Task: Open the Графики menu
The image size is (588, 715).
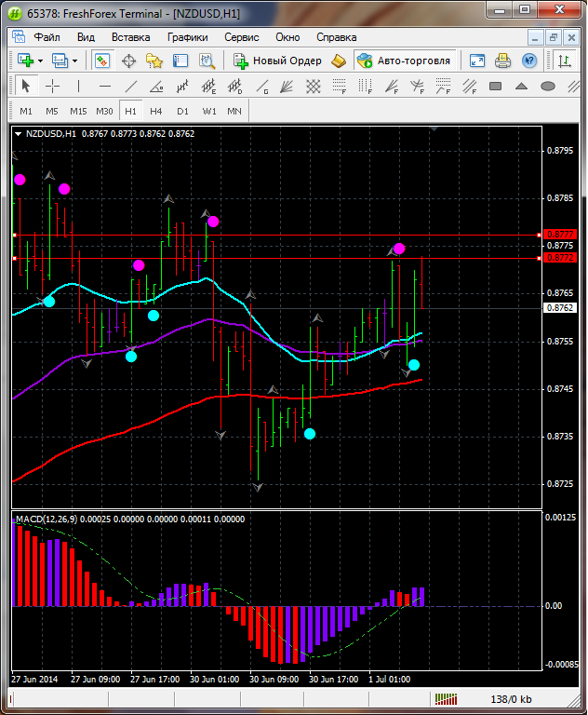Action: point(187,37)
